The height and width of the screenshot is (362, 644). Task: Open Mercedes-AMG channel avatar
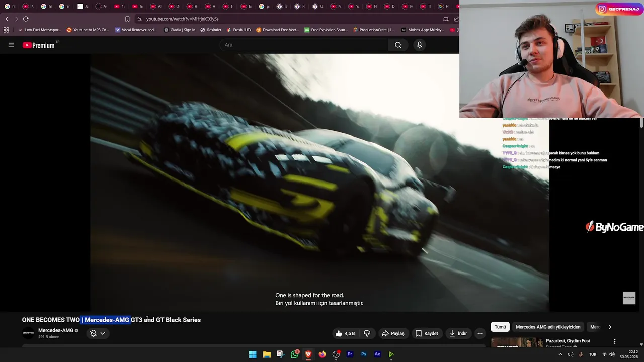coord(28,333)
